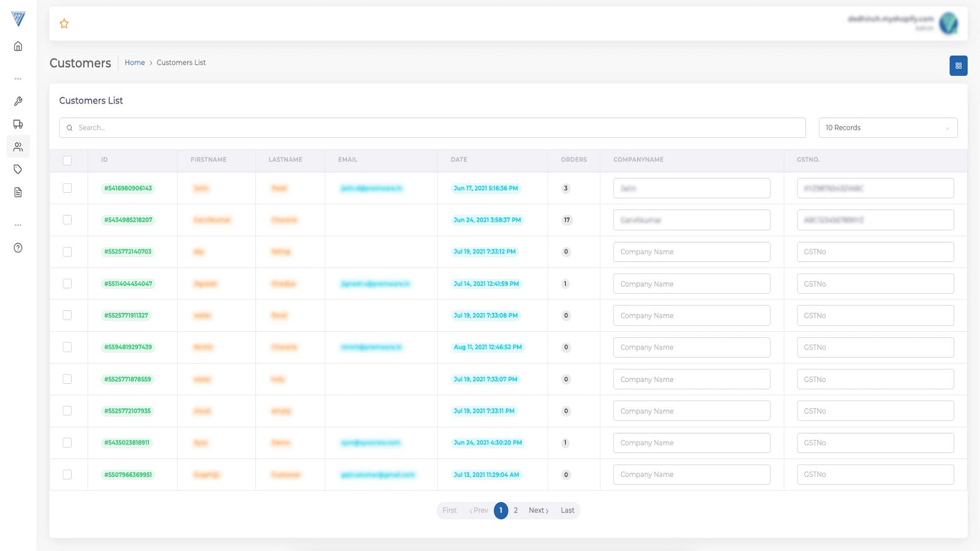
Task: Jump to the Last page
Action: [x=567, y=511]
